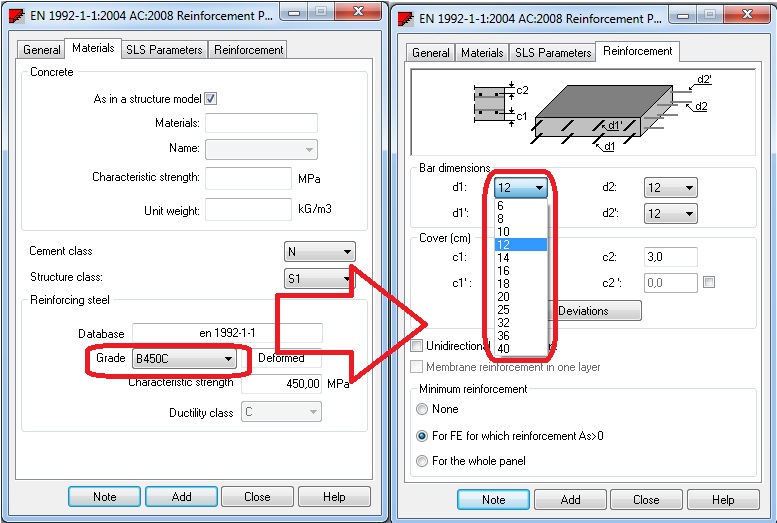Select diameter 8 in d1 list
The height and width of the screenshot is (523, 777).
[x=521, y=219]
